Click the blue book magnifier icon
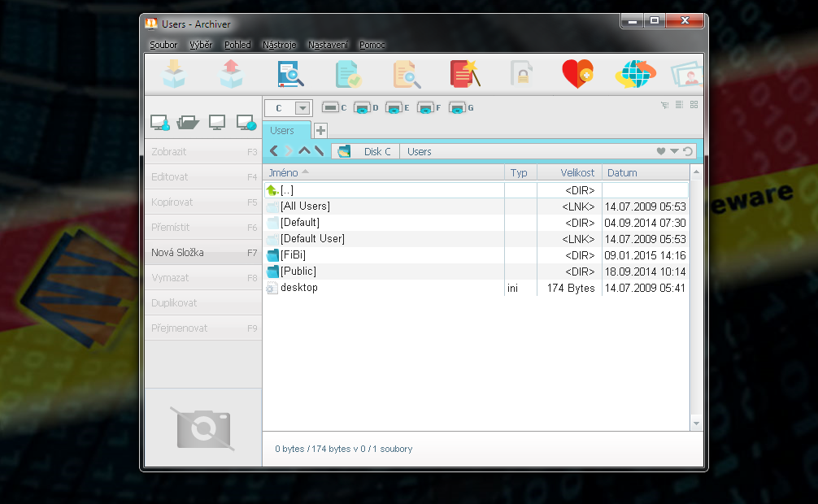The image size is (818, 504). click(289, 74)
